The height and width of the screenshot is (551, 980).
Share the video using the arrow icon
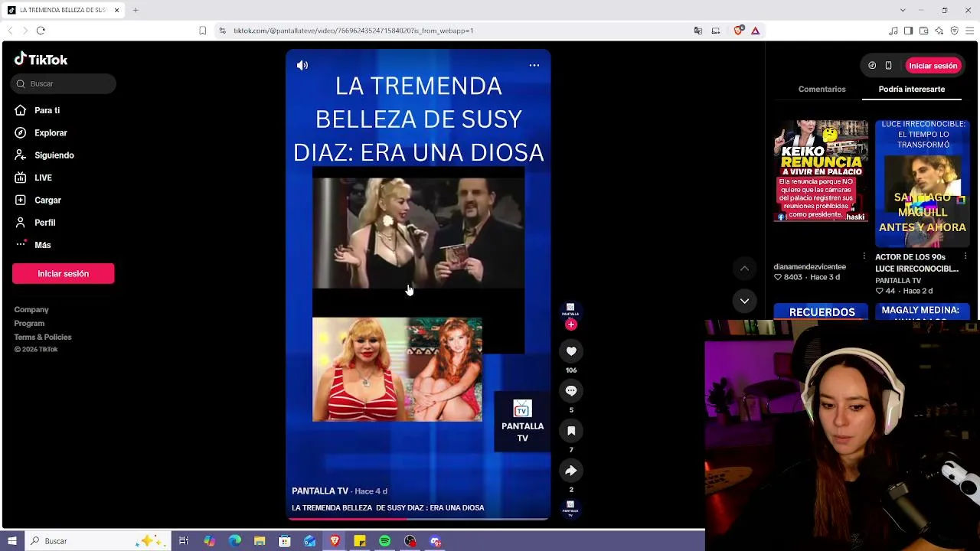[571, 471]
